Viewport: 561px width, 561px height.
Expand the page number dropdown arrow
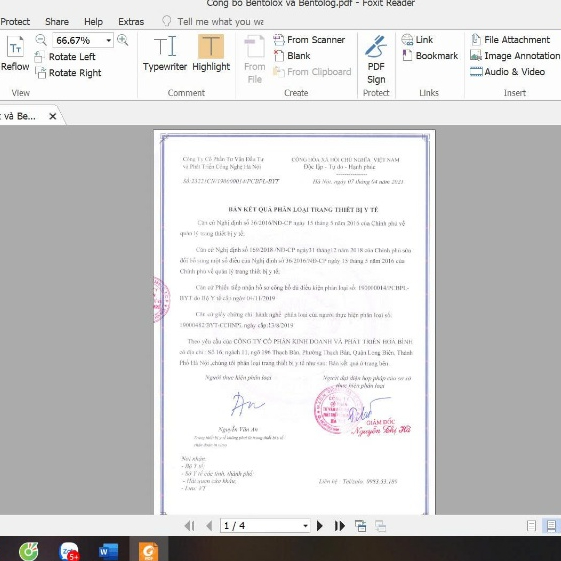pos(305,526)
